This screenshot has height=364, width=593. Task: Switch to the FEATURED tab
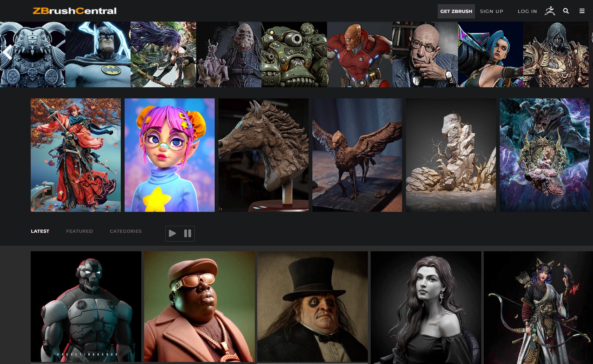click(x=79, y=231)
